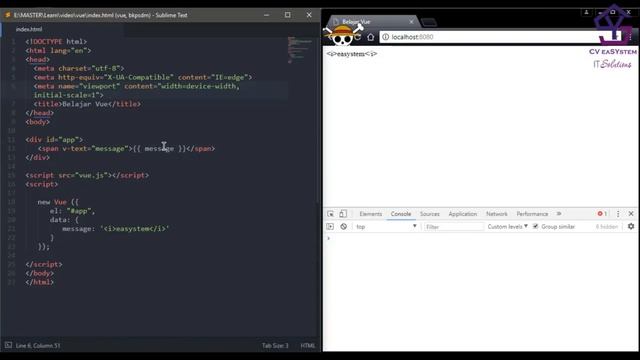
Task: Minimize the Sublime Text window
Action: click(x=267, y=15)
